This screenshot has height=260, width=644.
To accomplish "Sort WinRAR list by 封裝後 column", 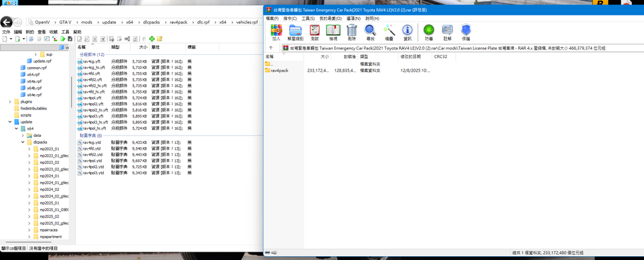I will (x=344, y=56).
